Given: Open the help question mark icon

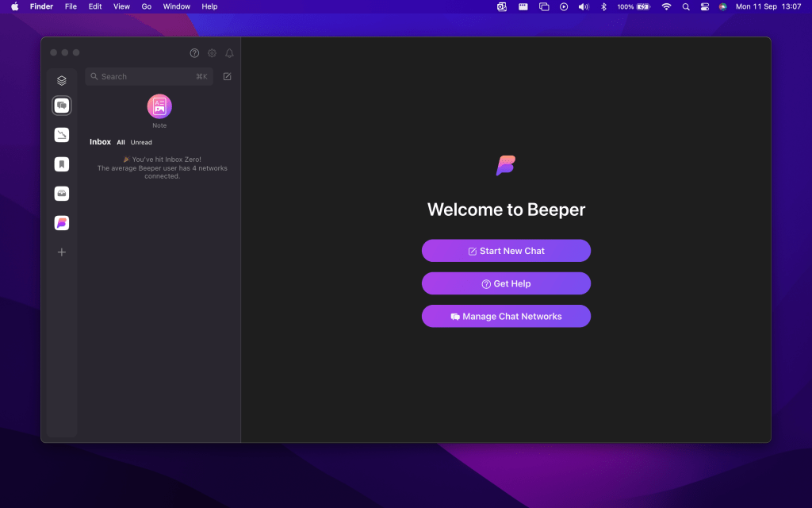Looking at the screenshot, I should [x=194, y=53].
